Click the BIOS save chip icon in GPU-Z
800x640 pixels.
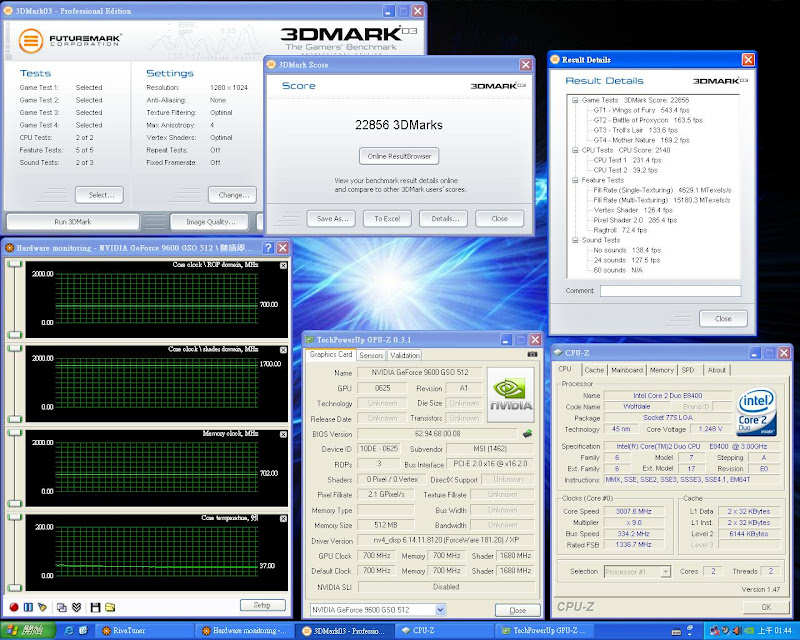[x=528, y=434]
